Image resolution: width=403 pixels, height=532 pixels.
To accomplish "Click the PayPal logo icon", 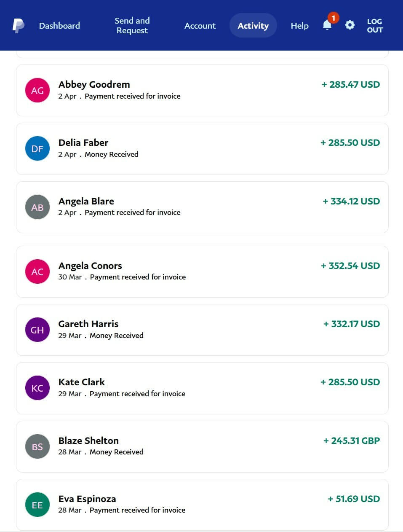I will 18,26.
